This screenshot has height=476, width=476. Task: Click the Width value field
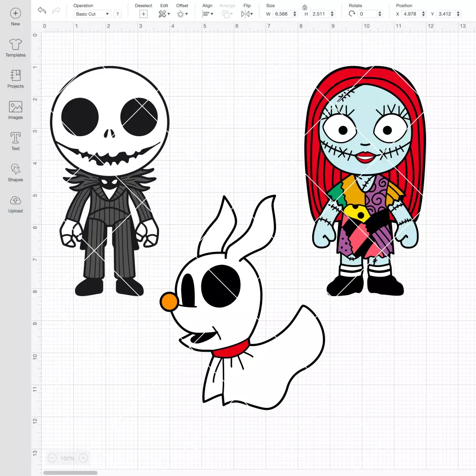click(x=282, y=14)
